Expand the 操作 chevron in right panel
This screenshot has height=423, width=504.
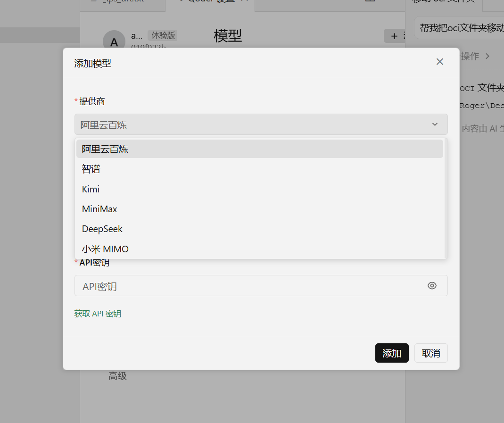pyautogui.click(x=487, y=56)
